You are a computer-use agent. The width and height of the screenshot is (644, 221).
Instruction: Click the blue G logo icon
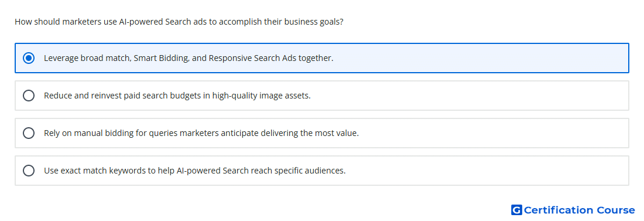coord(516,210)
